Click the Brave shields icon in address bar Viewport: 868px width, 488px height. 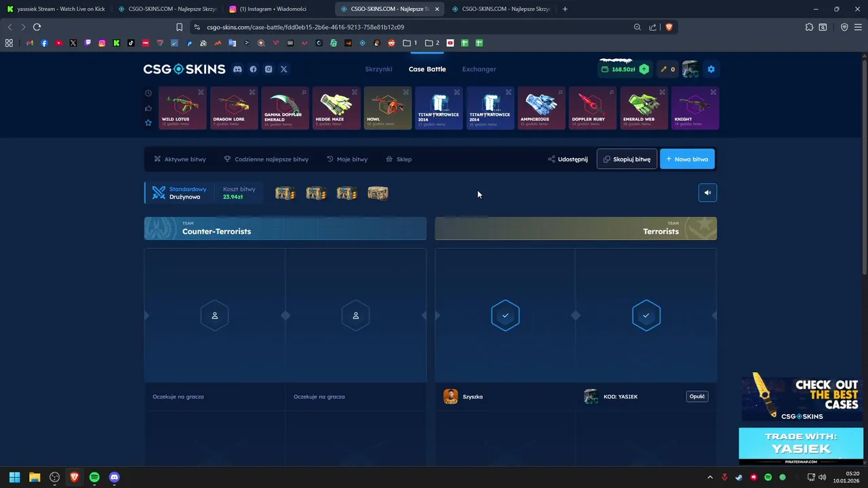tap(669, 27)
